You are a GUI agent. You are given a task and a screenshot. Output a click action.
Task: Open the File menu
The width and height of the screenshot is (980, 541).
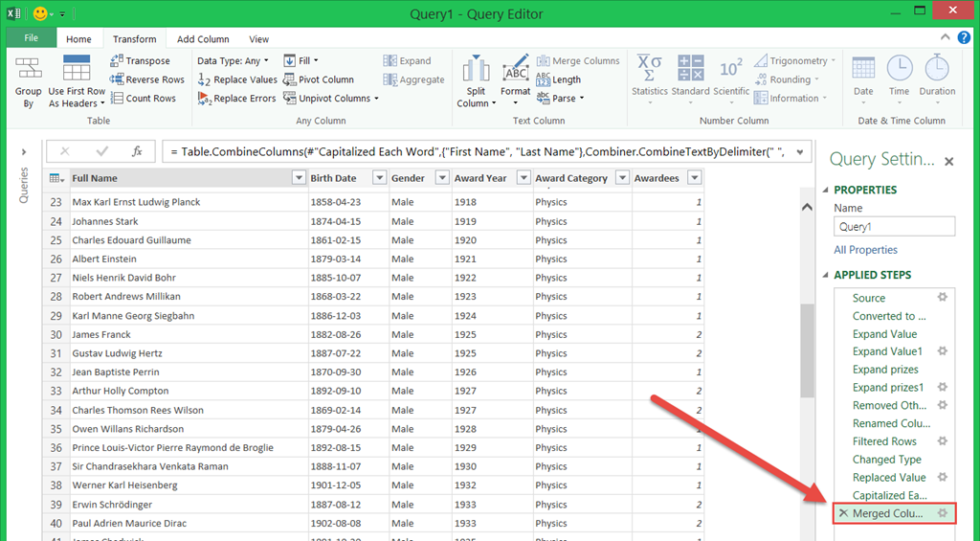(x=31, y=38)
